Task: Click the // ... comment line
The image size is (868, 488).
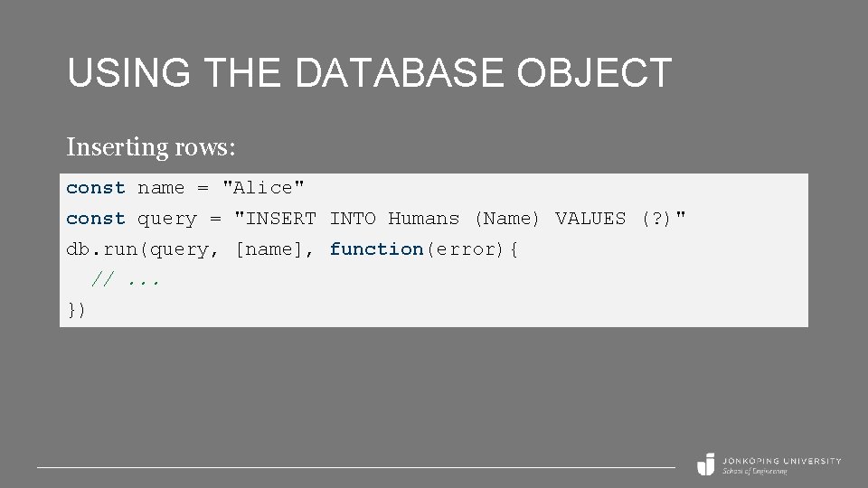Action: tap(126, 279)
